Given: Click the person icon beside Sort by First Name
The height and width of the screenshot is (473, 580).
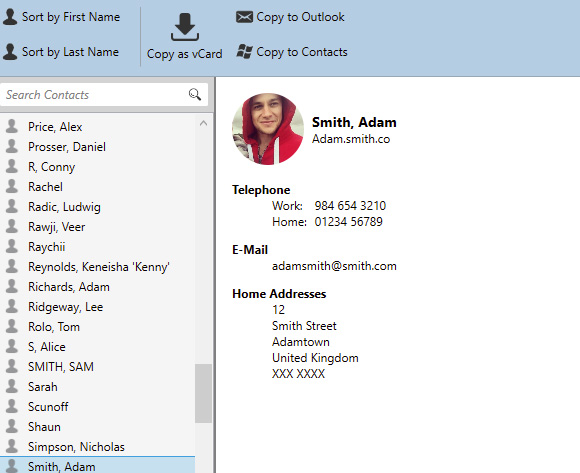Looking at the screenshot, I should [10, 17].
